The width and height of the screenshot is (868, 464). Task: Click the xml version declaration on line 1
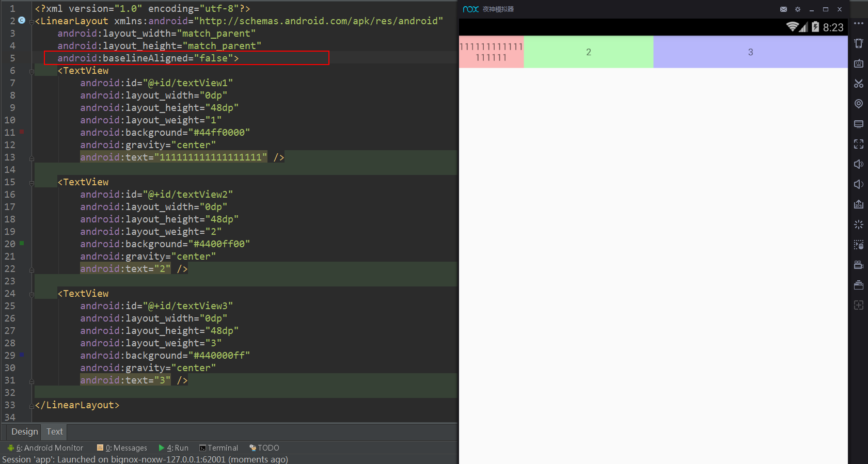143,8
